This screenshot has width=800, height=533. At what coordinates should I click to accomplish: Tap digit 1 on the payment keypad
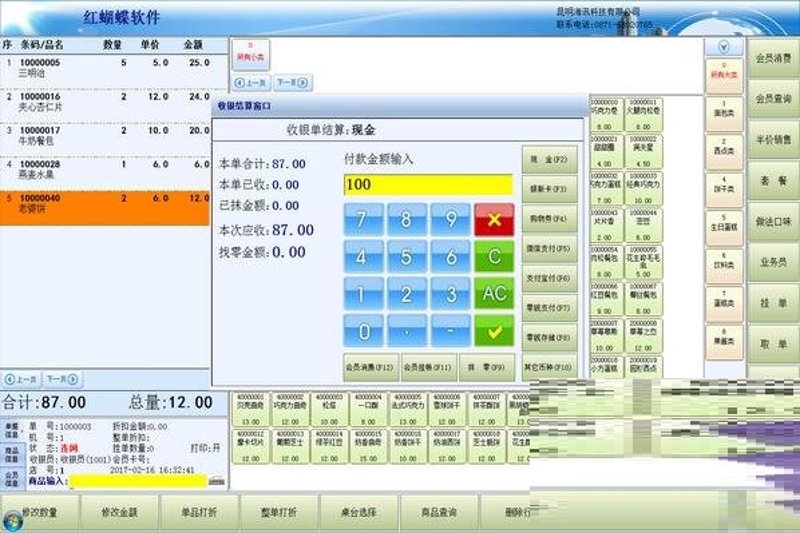[x=363, y=294]
